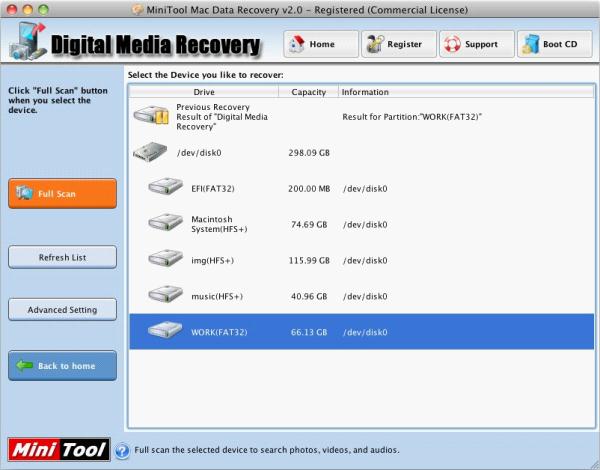The width and height of the screenshot is (600, 470).
Task: Click the green arrow on Back to home
Action: pos(24,366)
